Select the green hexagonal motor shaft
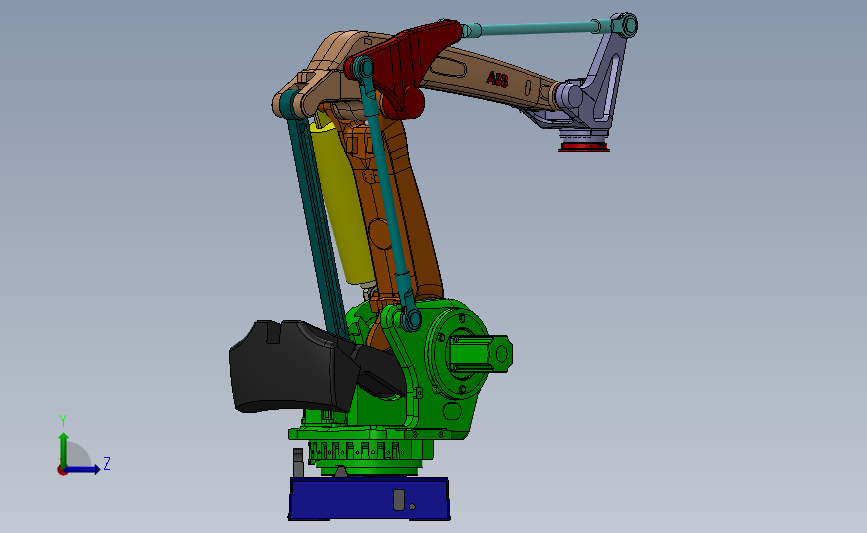The image size is (867, 533). point(480,353)
